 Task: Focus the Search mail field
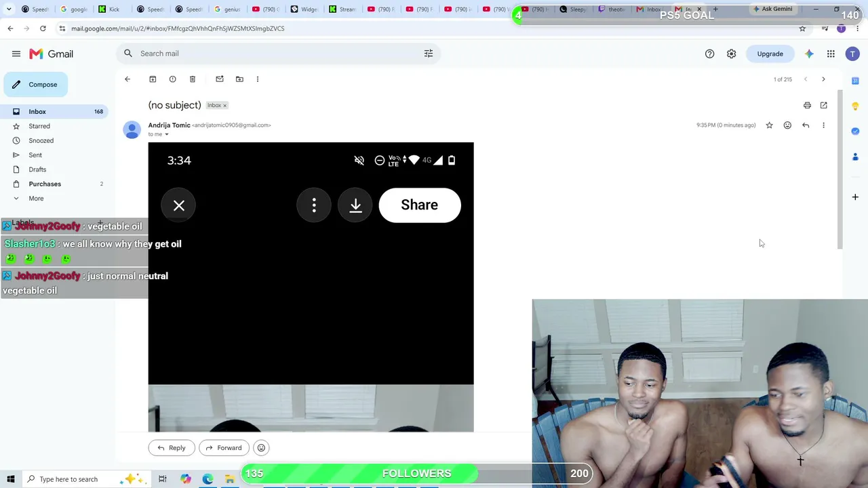[278, 54]
